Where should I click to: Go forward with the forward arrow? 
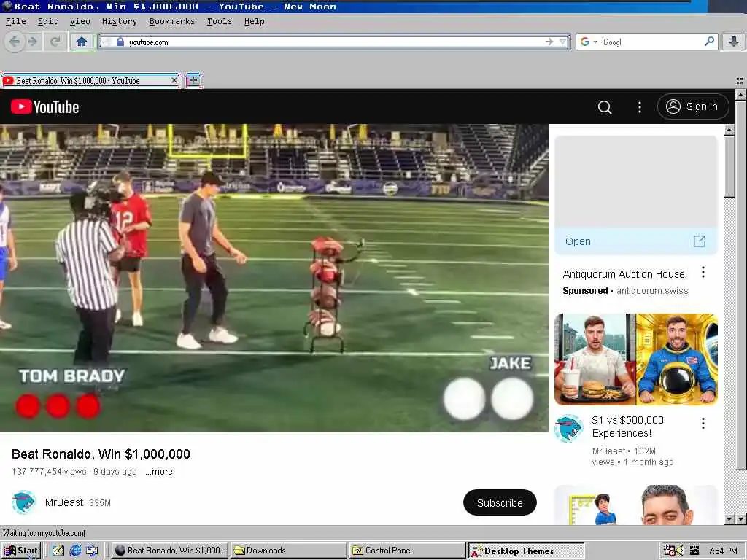click(x=33, y=42)
